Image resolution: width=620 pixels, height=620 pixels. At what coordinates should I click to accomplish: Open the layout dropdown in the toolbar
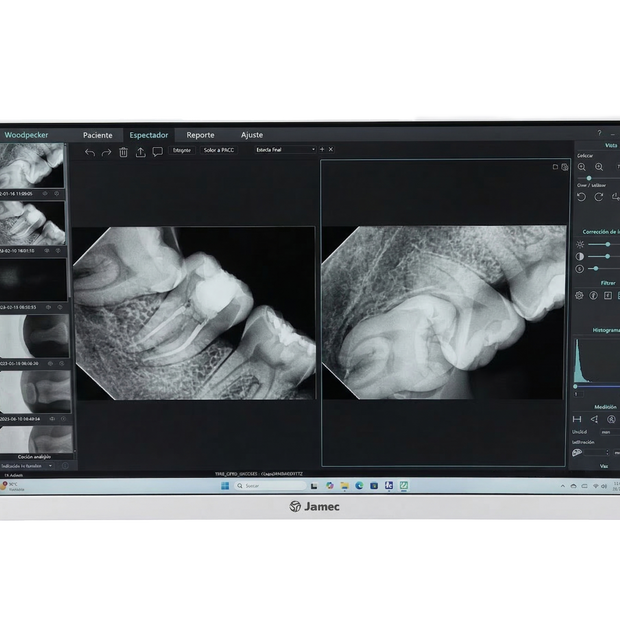point(285,149)
